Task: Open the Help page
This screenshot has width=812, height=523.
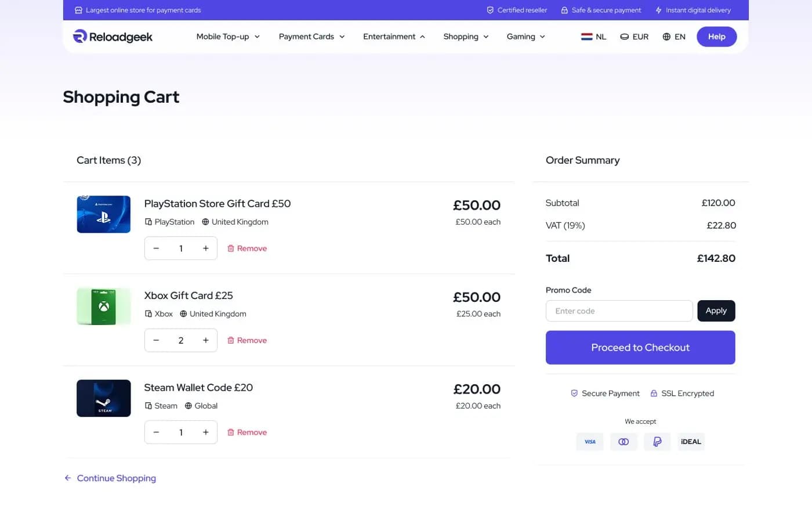Action: pos(716,37)
